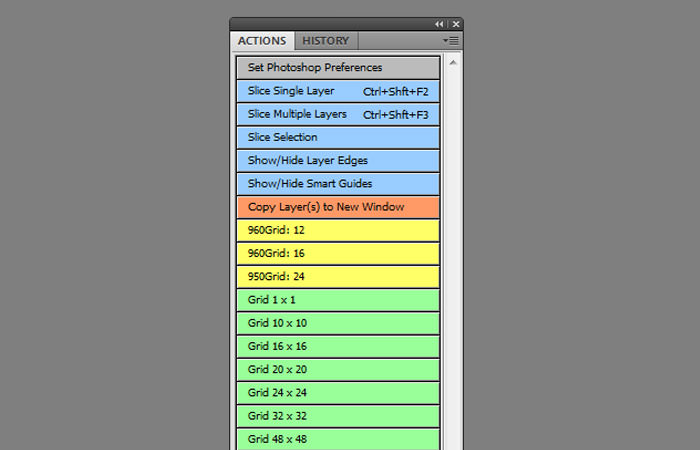Apply the Grid 1 x 1 action
The height and width of the screenshot is (450, 700).
point(338,300)
